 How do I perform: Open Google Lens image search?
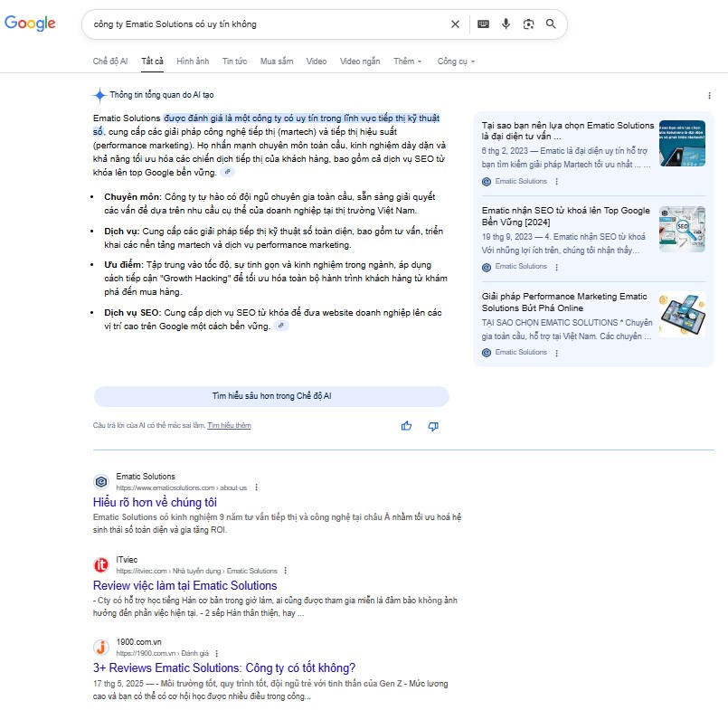pos(529,24)
